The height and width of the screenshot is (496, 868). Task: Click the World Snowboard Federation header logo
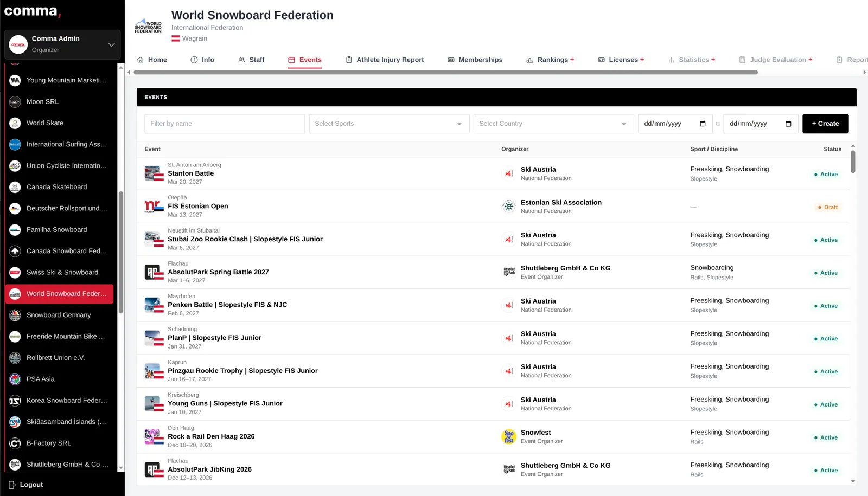(x=148, y=27)
